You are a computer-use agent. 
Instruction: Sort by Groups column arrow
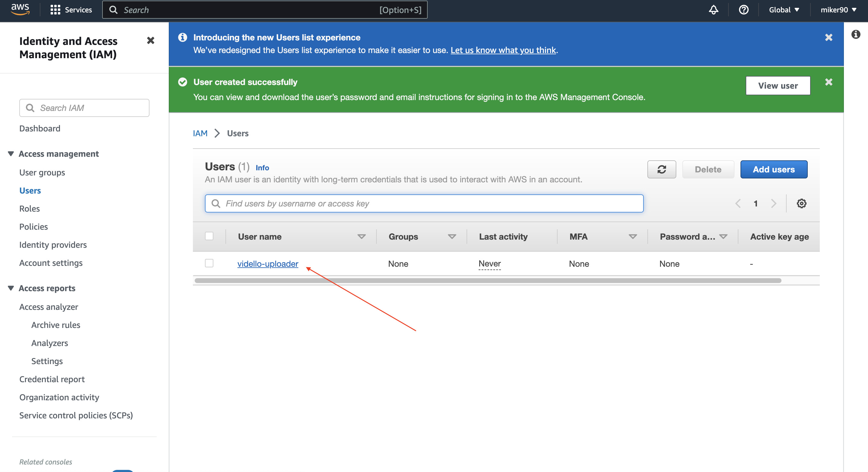[x=452, y=237]
